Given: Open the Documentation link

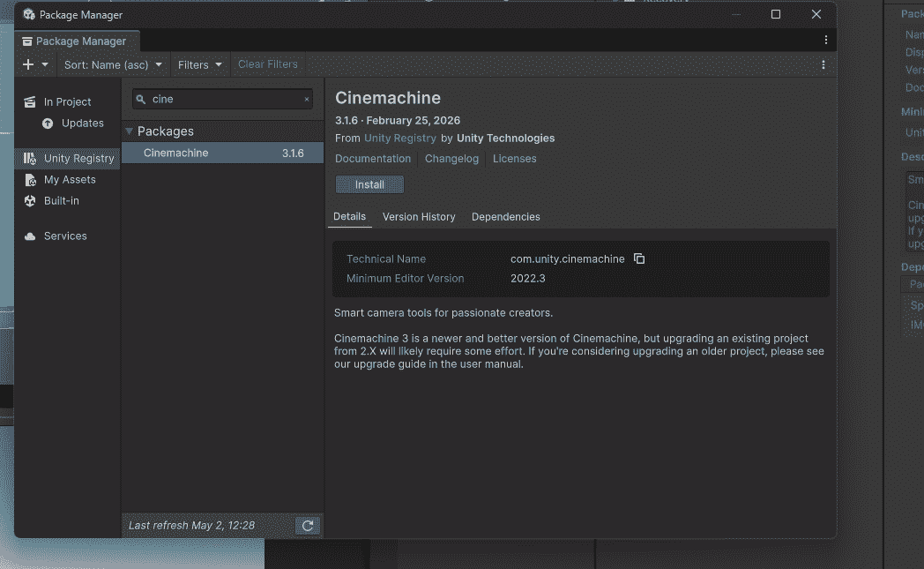Looking at the screenshot, I should [x=373, y=159].
